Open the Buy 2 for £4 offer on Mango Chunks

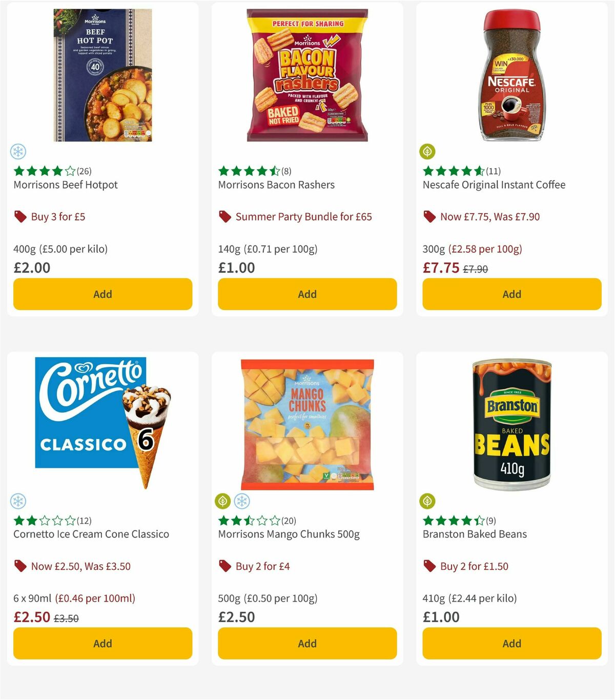click(262, 566)
